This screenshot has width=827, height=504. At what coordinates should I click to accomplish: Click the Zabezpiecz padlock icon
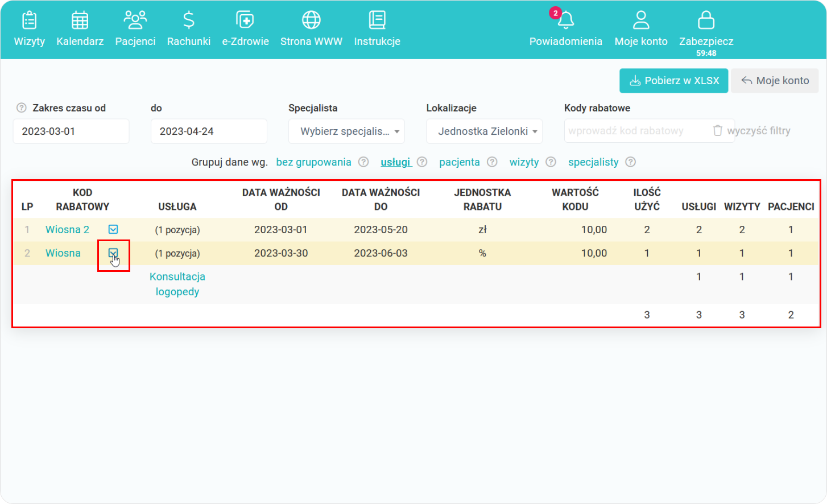706,20
